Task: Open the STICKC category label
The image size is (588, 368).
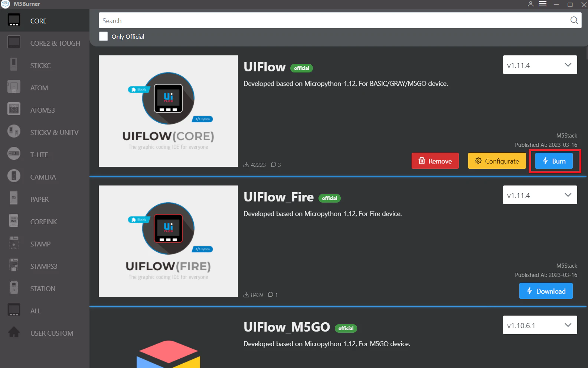Action: tap(40, 66)
